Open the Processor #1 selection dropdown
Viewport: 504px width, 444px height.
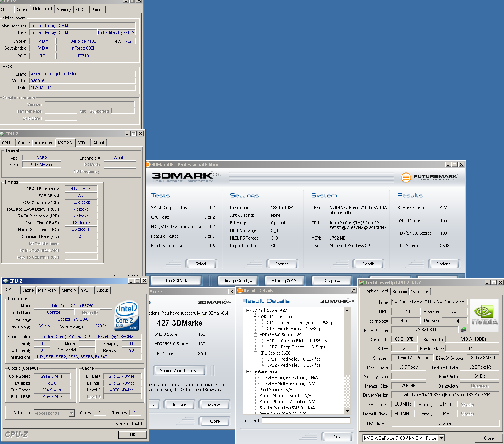(71, 413)
